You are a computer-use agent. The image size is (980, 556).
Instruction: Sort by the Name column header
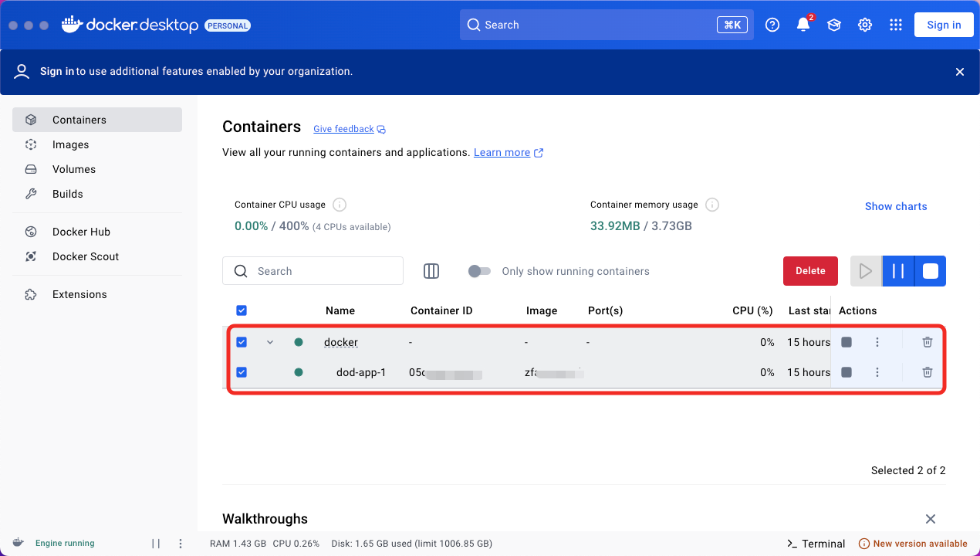click(340, 310)
